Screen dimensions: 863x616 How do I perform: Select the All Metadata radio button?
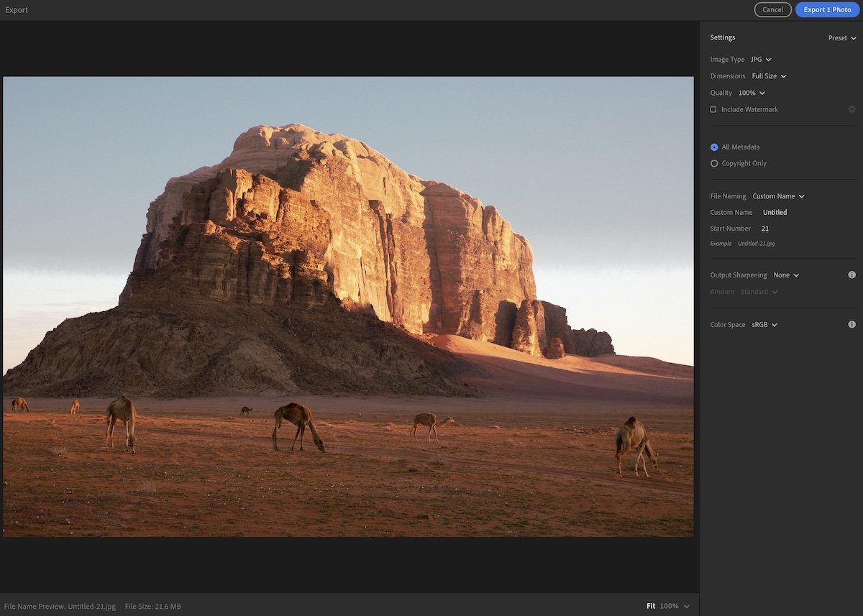point(713,147)
